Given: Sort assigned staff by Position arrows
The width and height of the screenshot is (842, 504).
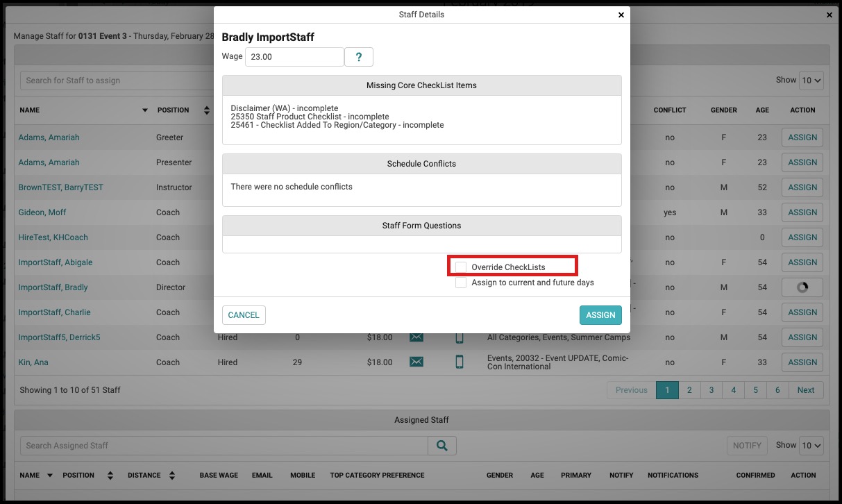Looking at the screenshot, I should [x=110, y=476].
